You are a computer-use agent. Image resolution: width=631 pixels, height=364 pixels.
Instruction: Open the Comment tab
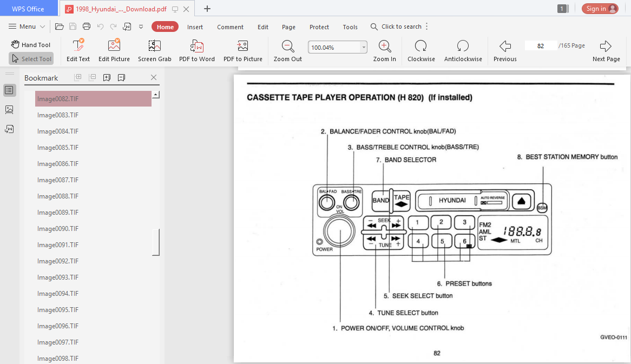tap(230, 27)
